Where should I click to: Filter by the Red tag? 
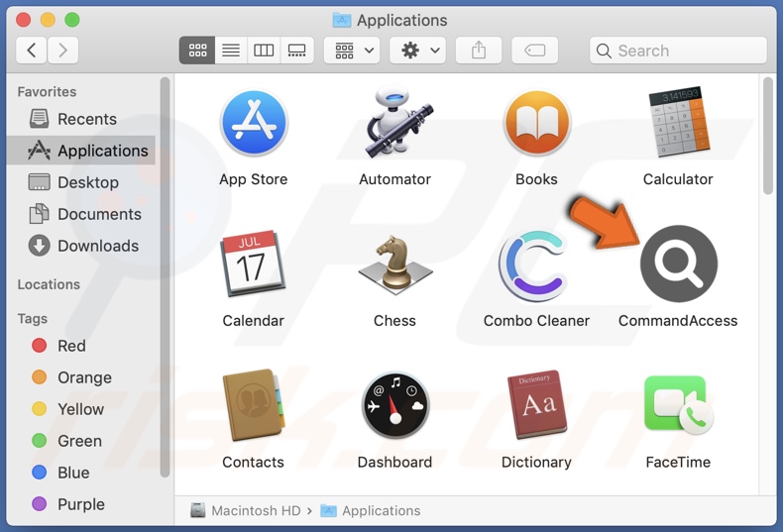tap(81, 346)
